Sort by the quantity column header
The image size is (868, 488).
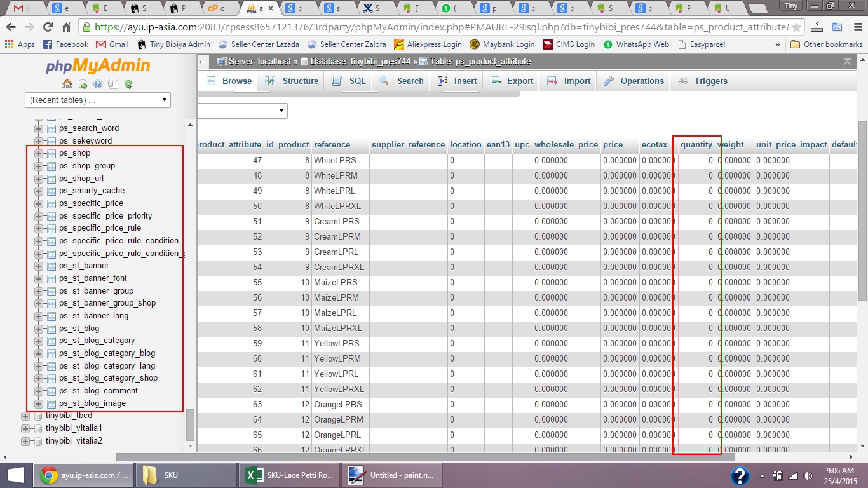click(x=696, y=144)
